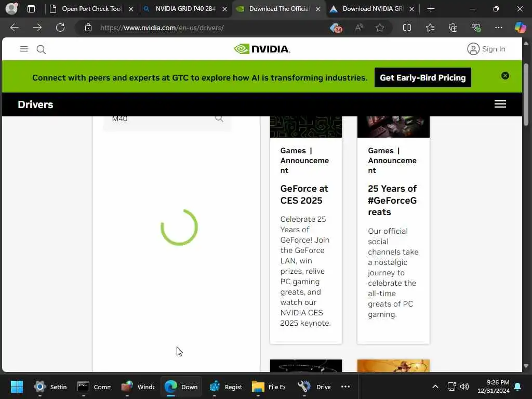The width and height of the screenshot is (532, 399).
Task: Refresh the NVIDIA drivers page
Action: point(60,28)
